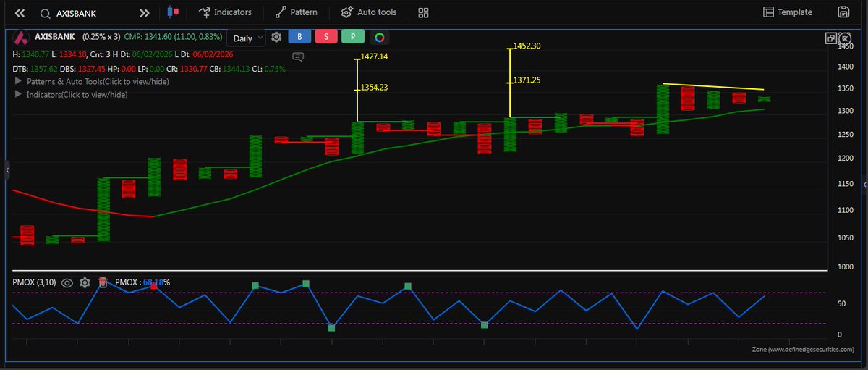
Task: Delete PMOX indicator with trash icon
Action: pyautogui.click(x=103, y=282)
